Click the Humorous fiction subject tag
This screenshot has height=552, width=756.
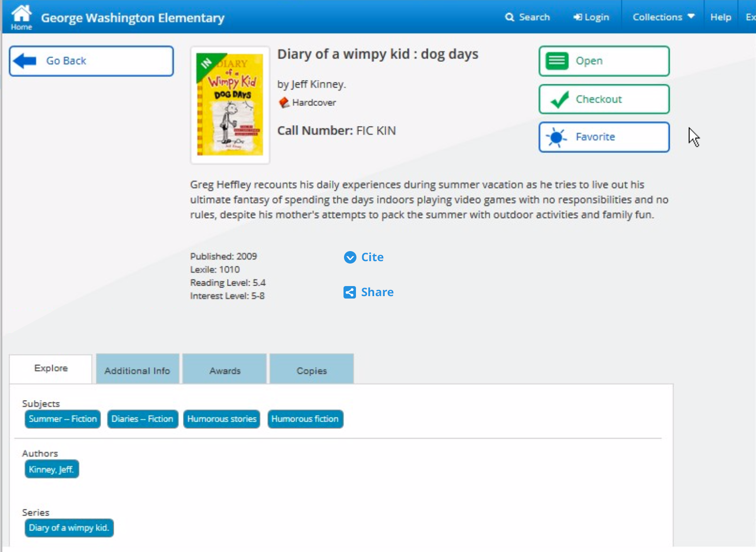click(305, 419)
